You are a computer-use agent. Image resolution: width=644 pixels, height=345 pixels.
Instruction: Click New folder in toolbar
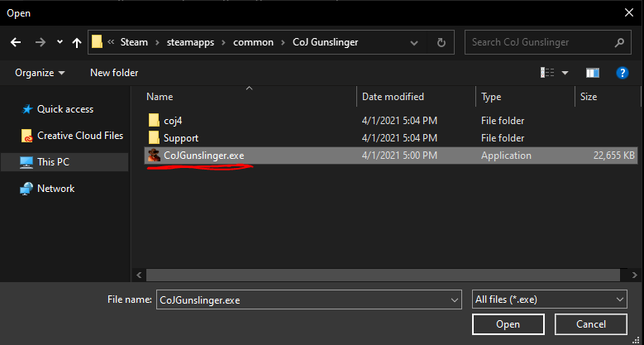point(114,73)
